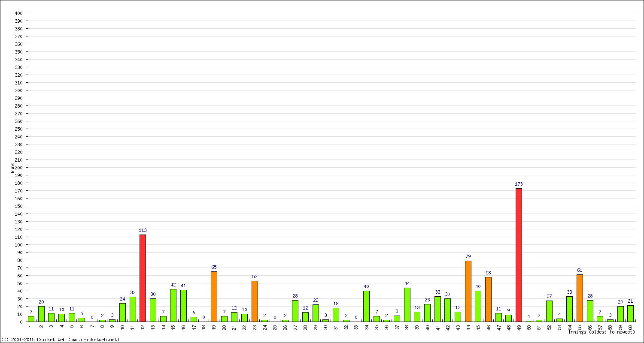Select the value label 65
Viewport: 644px width, 343px height.
point(214,267)
